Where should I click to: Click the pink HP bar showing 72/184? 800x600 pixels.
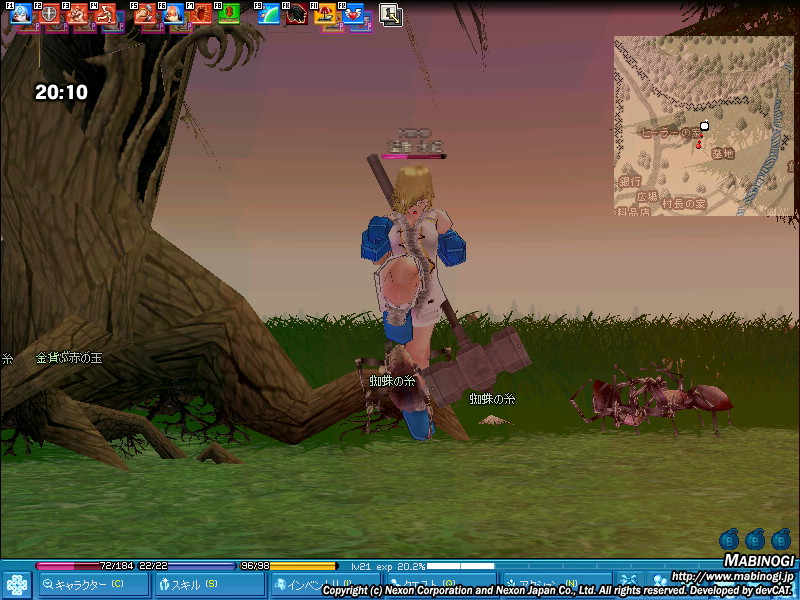coord(85,566)
